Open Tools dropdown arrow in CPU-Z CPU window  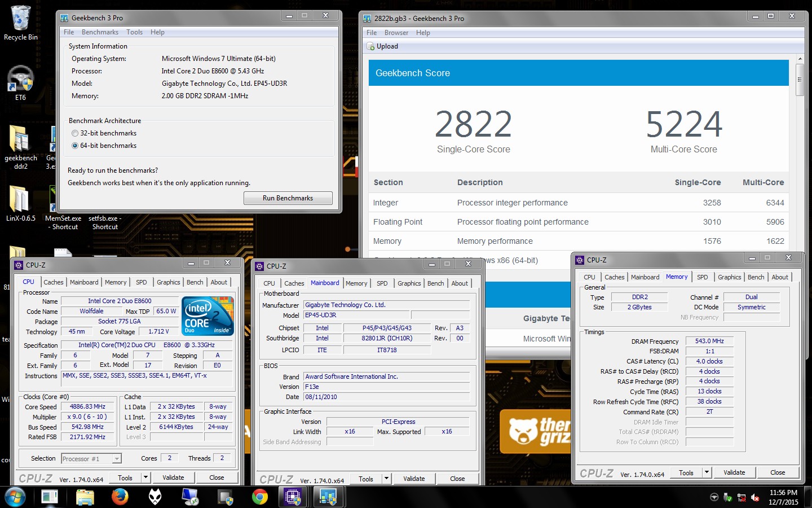tap(145, 478)
